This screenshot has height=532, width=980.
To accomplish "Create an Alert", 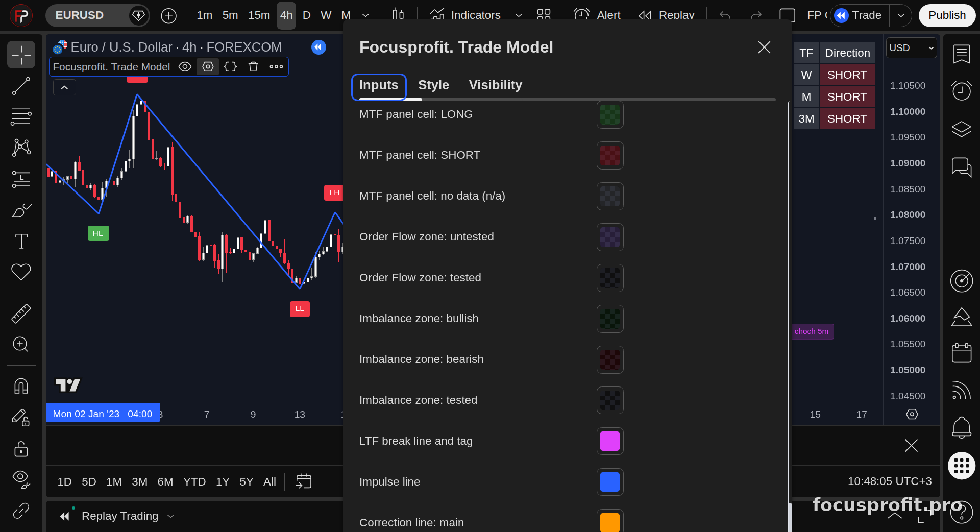I will coord(597,15).
